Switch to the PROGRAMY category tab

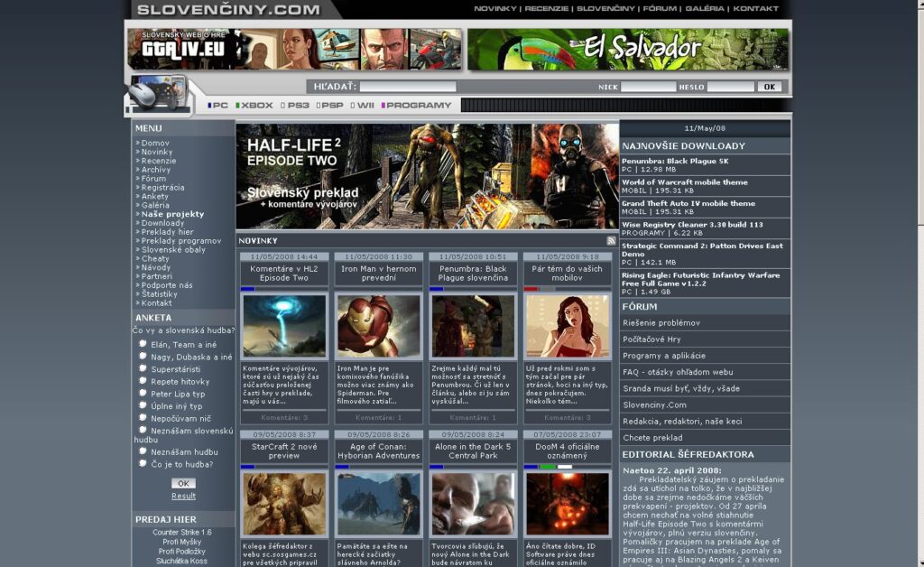pyautogui.click(x=416, y=106)
